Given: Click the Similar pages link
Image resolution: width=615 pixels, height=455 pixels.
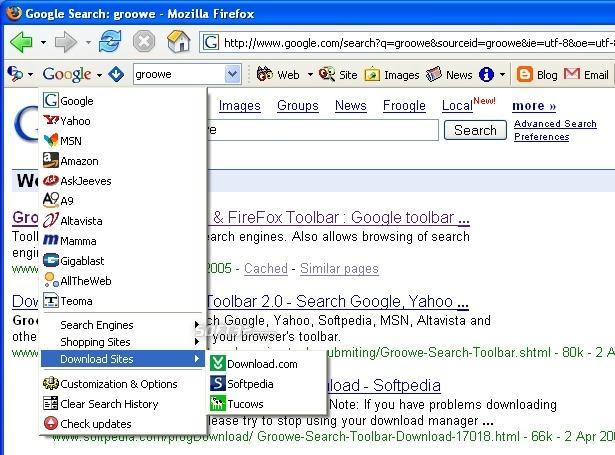Looking at the screenshot, I should coord(339,268).
